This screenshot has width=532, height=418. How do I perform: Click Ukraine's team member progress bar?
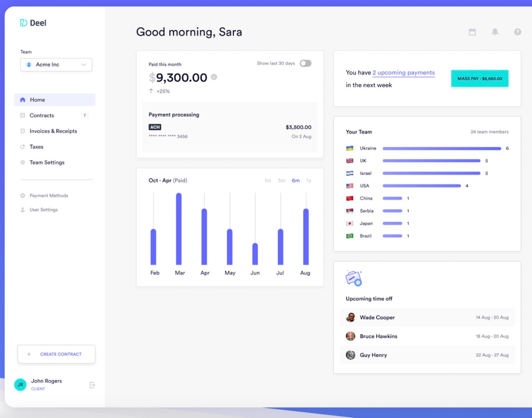click(x=442, y=149)
